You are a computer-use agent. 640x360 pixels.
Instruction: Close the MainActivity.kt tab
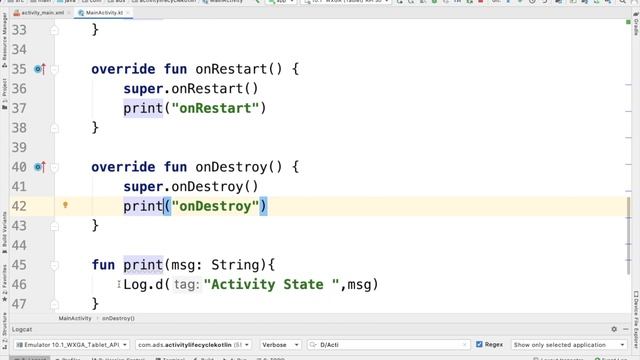[128, 13]
